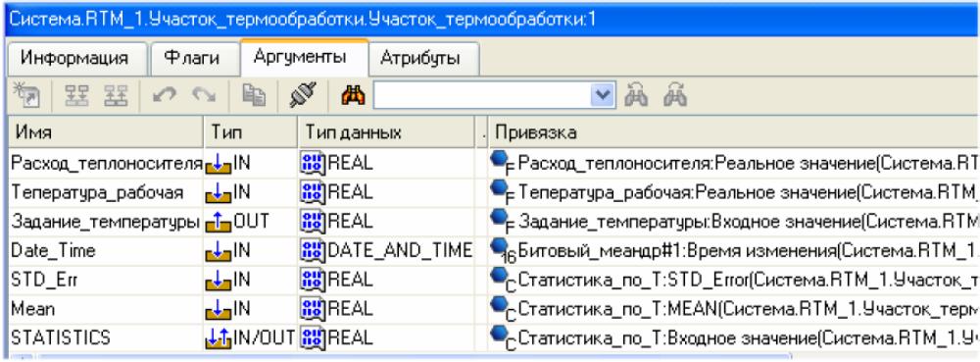980x362 pixels.
Task: Click the OUT type cell text
Action: tap(251, 222)
